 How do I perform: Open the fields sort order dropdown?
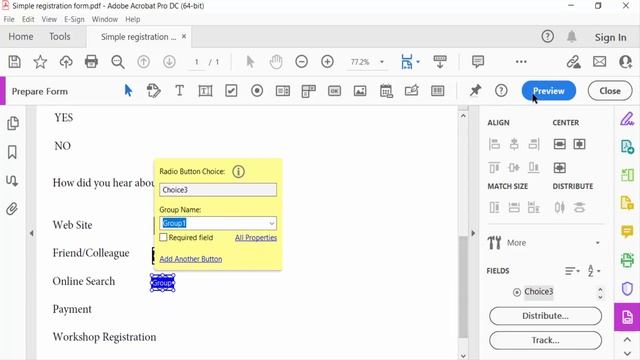572,271
